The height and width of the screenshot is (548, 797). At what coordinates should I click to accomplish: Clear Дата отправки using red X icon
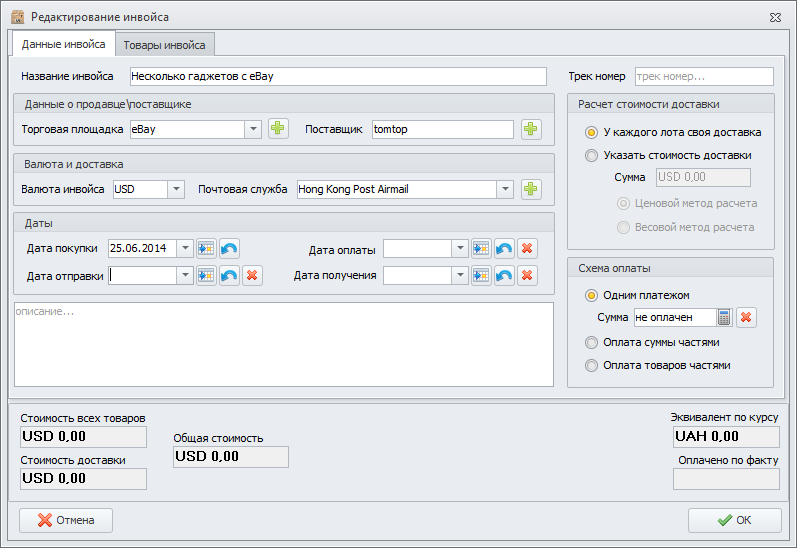click(252, 275)
